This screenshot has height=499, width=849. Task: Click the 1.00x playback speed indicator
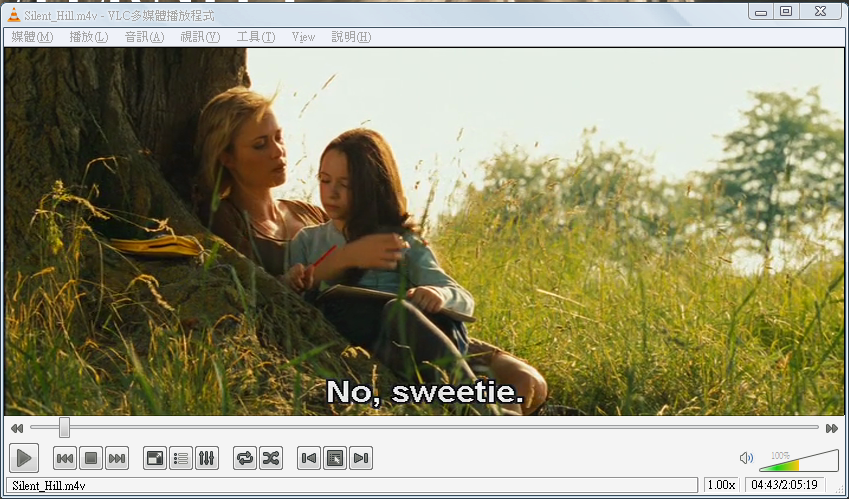click(x=722, y=484)
